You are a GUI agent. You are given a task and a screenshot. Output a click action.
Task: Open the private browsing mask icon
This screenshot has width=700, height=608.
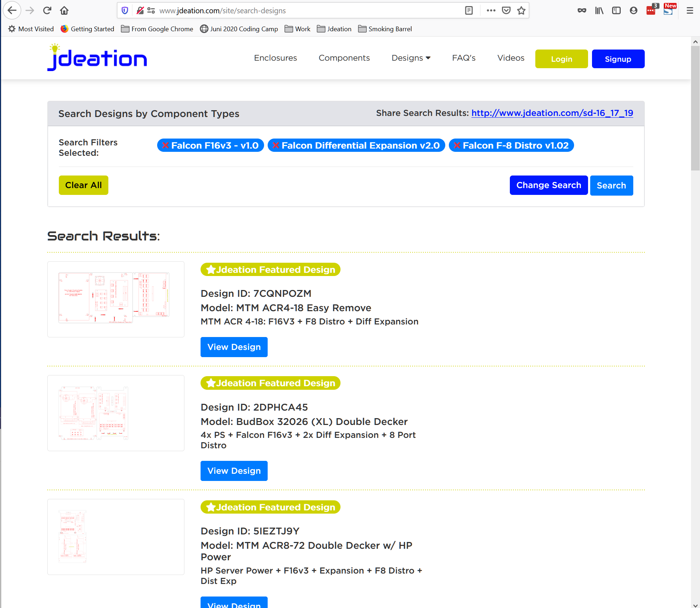pyautogui.click(x=582, y=10)
